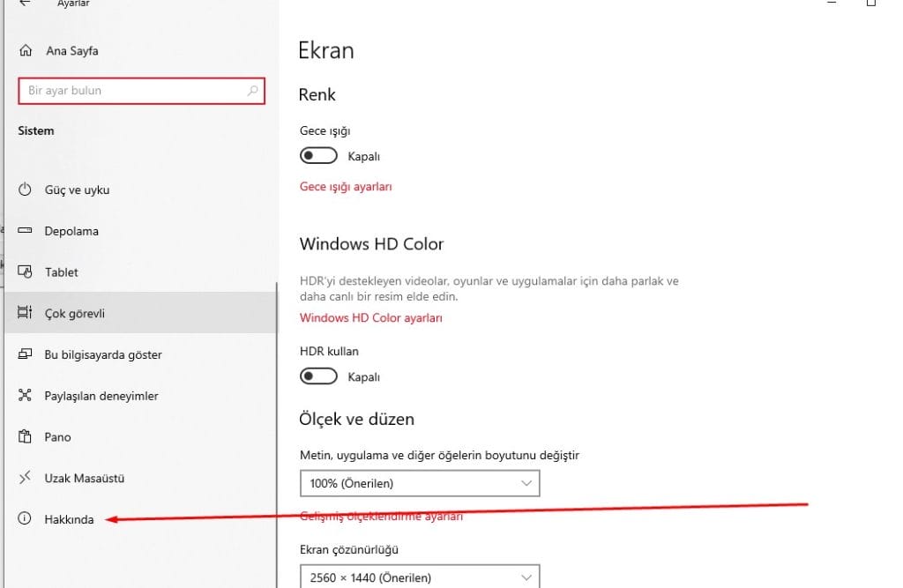The image size is (903, 588).
Task: Expand the 2560 × 1440 resolution dropdown
Action: pos(419,577)
